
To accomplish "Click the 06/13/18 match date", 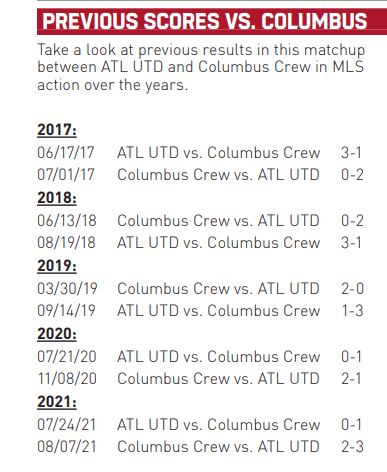I will point(67,221).
